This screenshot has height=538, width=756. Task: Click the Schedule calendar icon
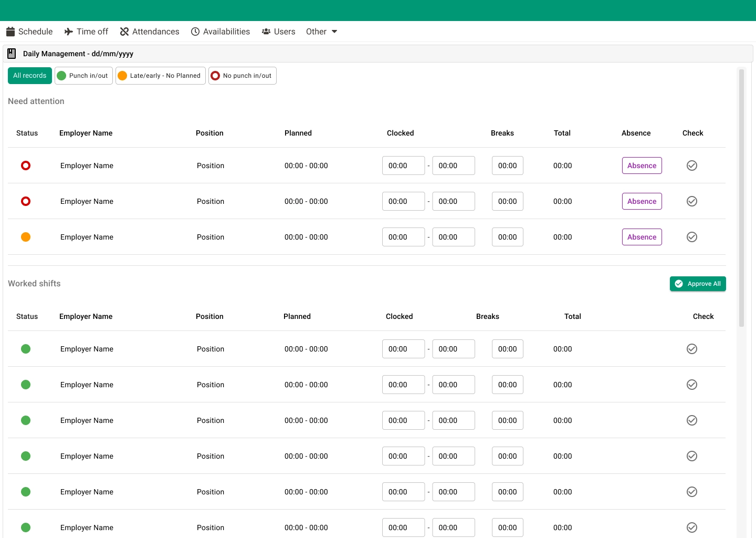tap(10, 32)
